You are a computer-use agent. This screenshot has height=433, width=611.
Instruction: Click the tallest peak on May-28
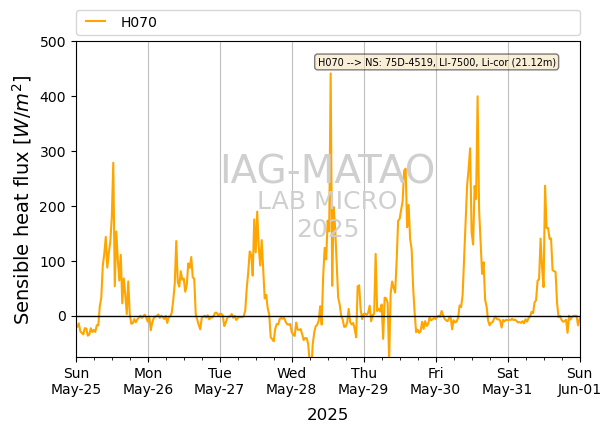point(331,74)
